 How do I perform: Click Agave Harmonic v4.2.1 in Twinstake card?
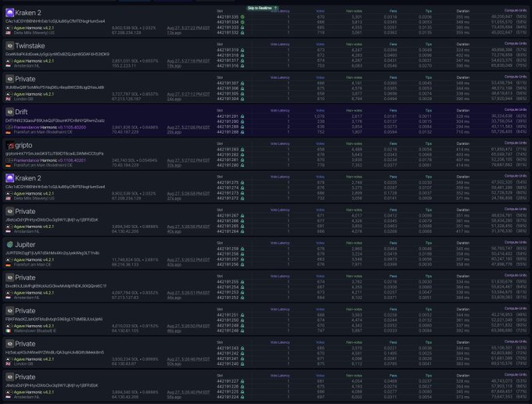(34, 61)
